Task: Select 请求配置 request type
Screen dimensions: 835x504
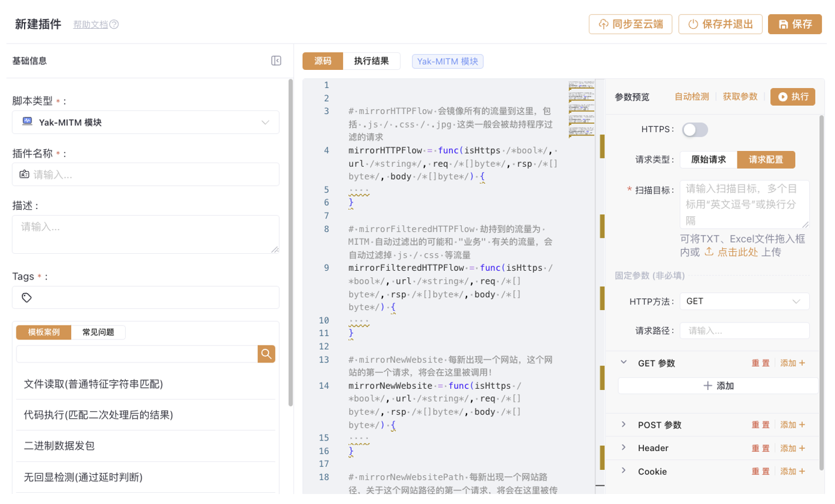Action: pos(766,160)
